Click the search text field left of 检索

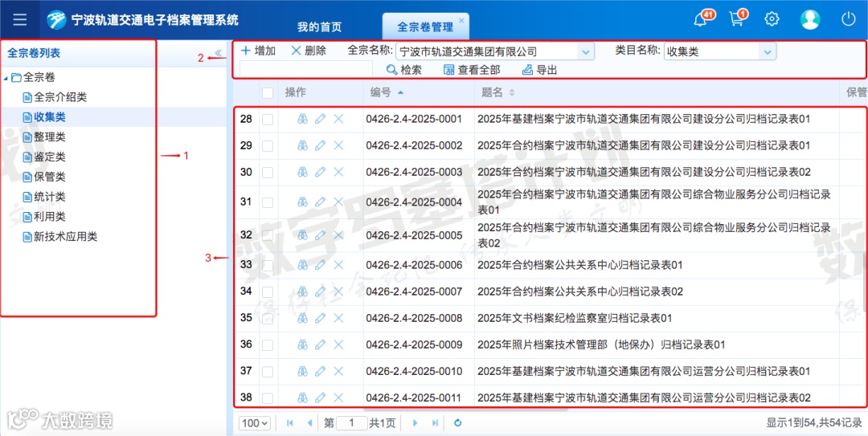click(307, 70)
